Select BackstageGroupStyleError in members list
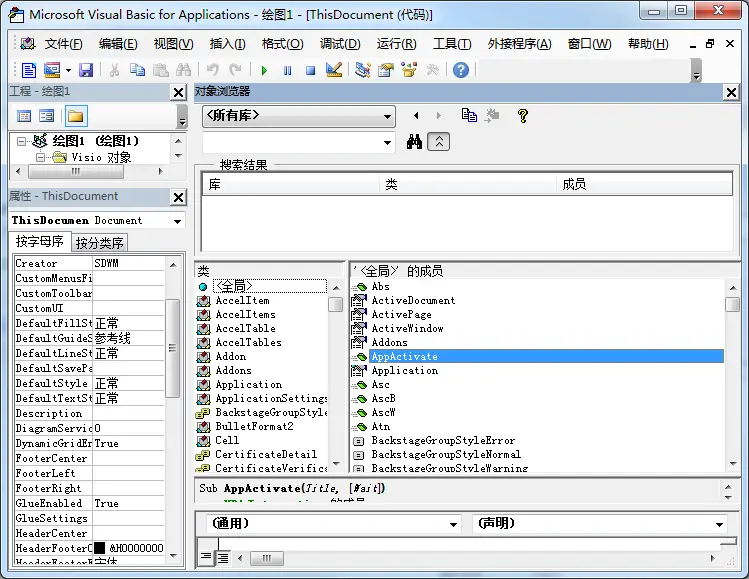Screen dimensions: 749x579 coord(443,440)
